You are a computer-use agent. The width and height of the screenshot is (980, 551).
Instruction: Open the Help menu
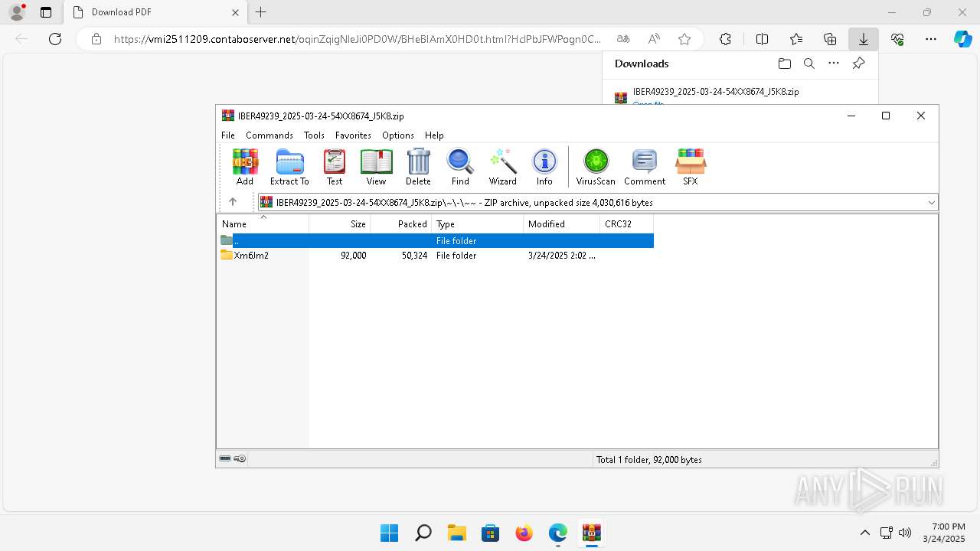coord(434,135)
